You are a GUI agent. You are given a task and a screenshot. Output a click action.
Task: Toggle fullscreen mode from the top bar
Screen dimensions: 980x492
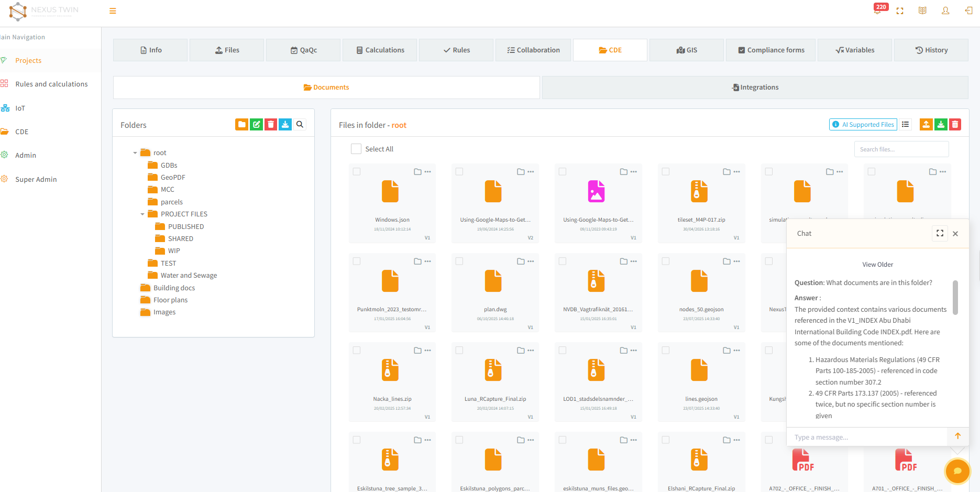click(x=900, y=11)
